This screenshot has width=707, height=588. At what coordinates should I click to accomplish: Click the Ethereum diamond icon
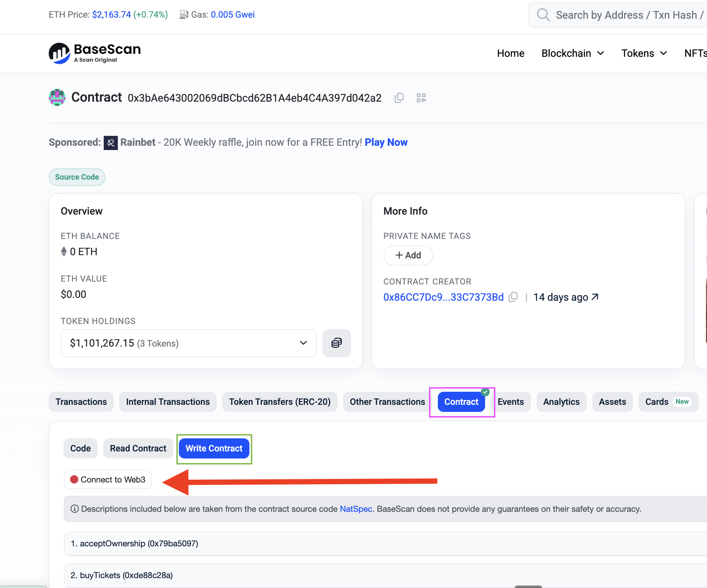[x=64, y=252]
